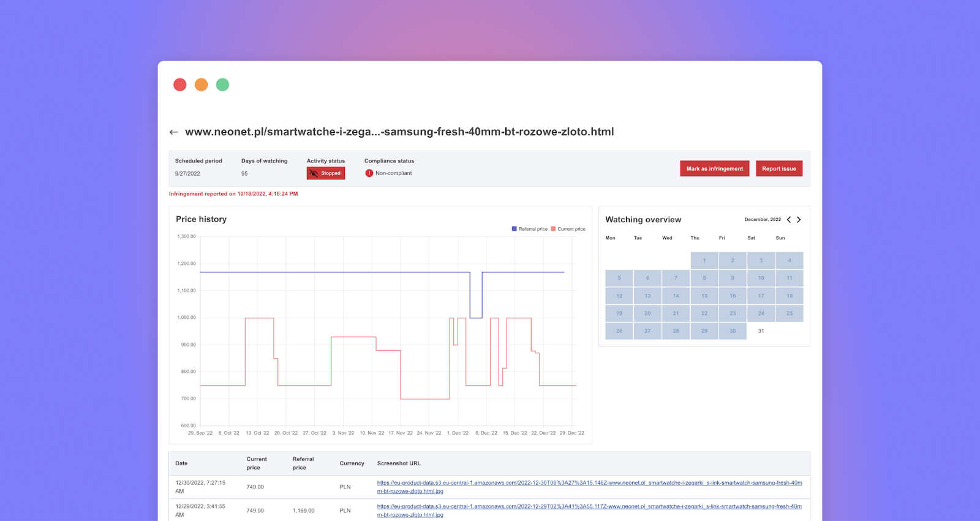Click the infringement reported date notice
This screenshot has width=980, height=521.
click(233, 194)
